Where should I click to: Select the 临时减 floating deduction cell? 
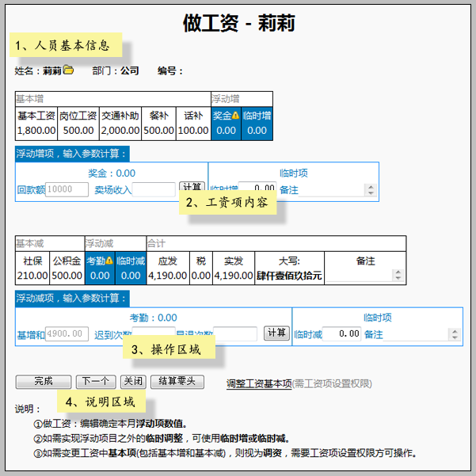click(x=131, y=268)
